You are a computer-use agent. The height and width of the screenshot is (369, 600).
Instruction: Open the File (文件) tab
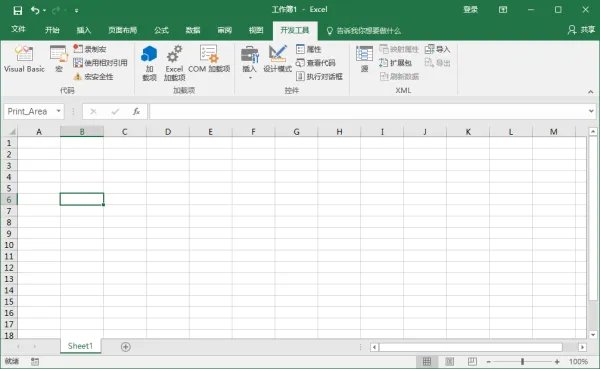pos(18,29)
